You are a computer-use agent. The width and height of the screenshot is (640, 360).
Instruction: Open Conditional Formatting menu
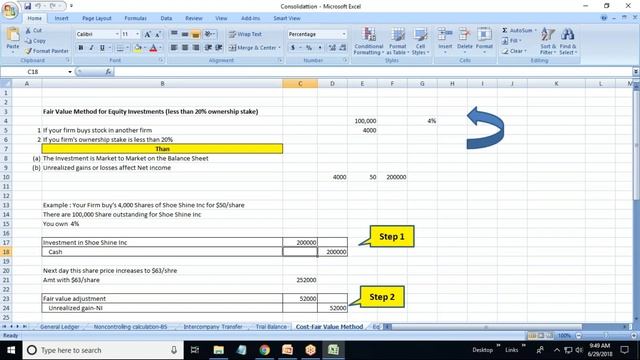tap(369, 41)
